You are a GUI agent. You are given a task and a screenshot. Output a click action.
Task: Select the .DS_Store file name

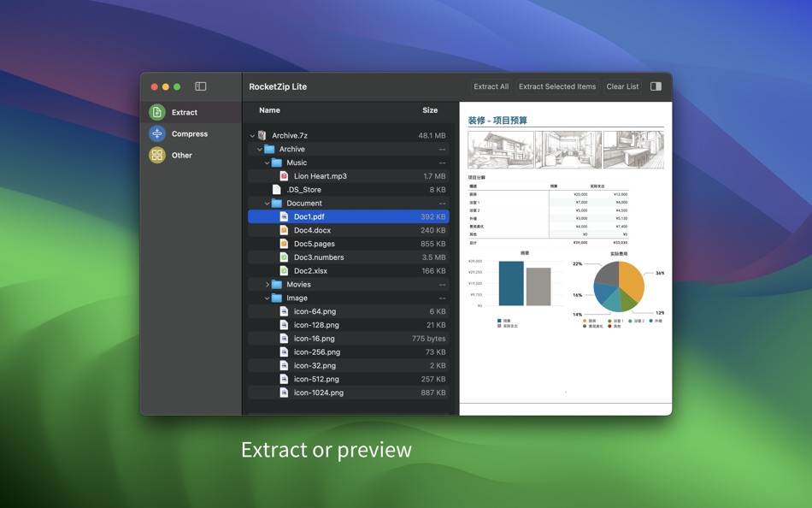click(304, 190)
